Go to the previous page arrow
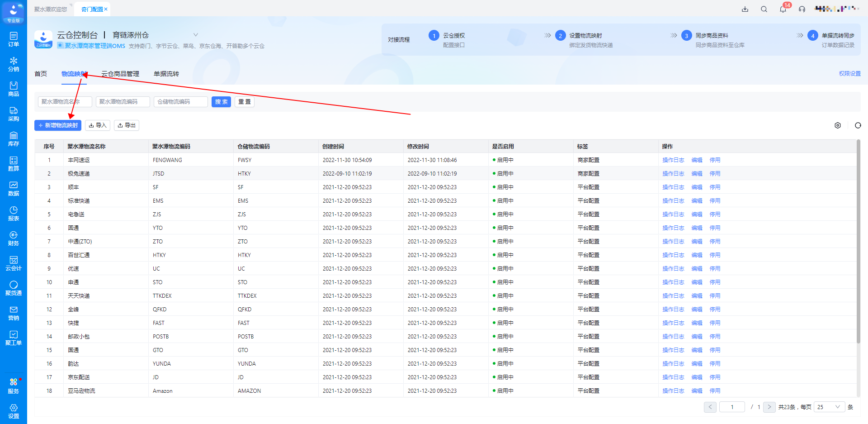This screenshot has width=868, height=424. tap(710, 407)
